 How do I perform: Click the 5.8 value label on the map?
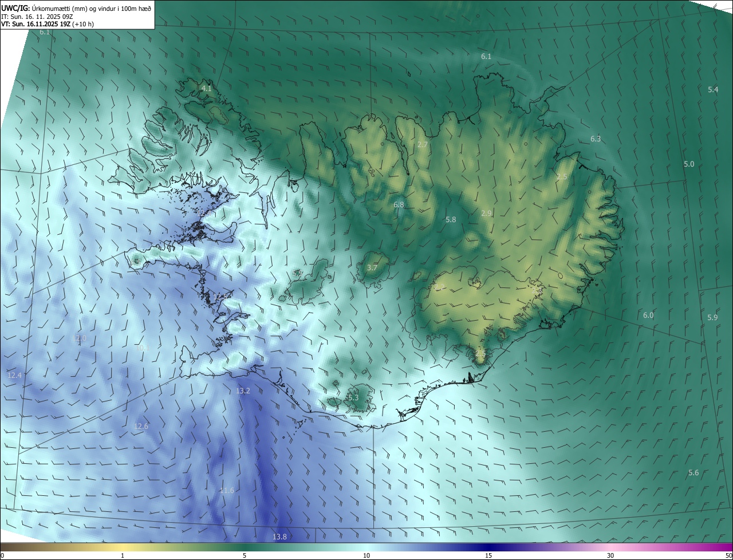point(451,219)
